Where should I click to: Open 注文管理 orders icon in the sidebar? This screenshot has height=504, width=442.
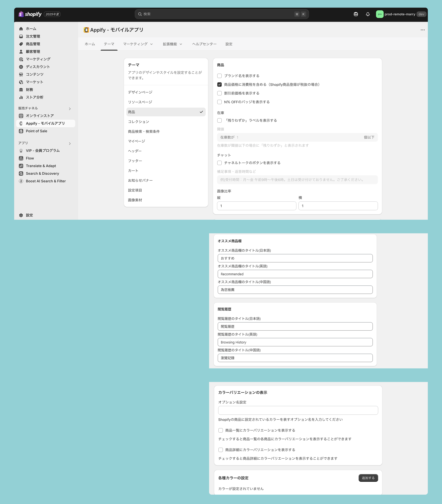[x=21, y=37]
